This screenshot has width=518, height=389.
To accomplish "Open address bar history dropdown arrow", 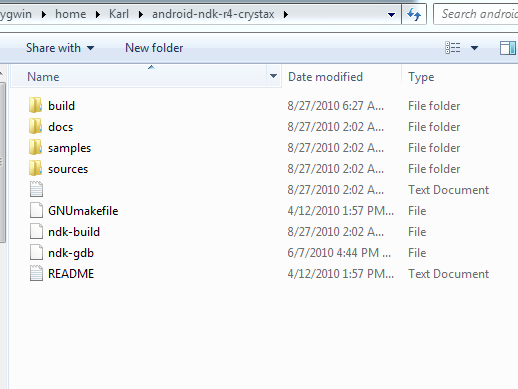I will click(391, 15).
